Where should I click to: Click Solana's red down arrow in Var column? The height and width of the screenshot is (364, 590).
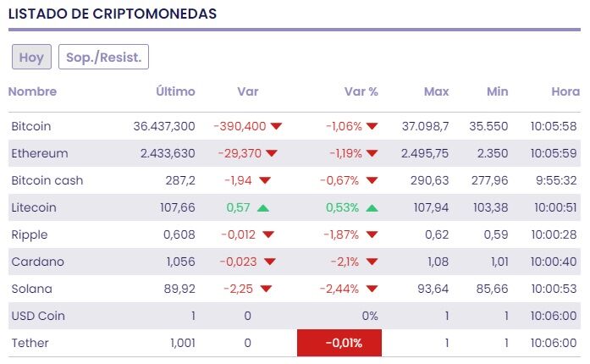point(265,290)
